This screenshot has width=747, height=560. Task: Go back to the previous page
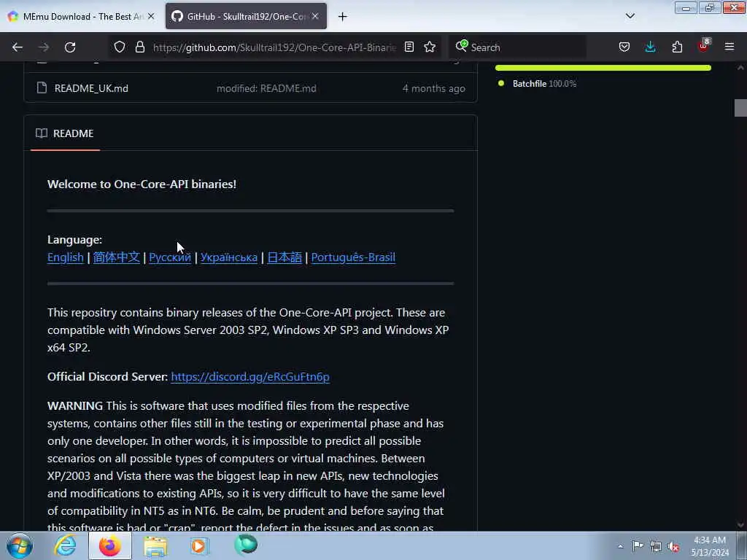pos(18,47)
